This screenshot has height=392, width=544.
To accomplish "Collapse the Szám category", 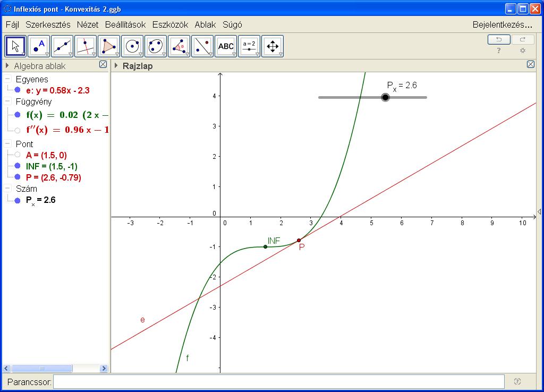I will pos(7,188).
